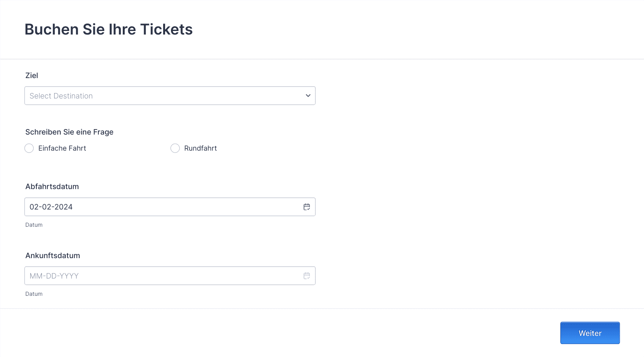Focus the Abfahrtsdatum date input field
Viewport: 644px width, 357px height.
tap(170, 207)
